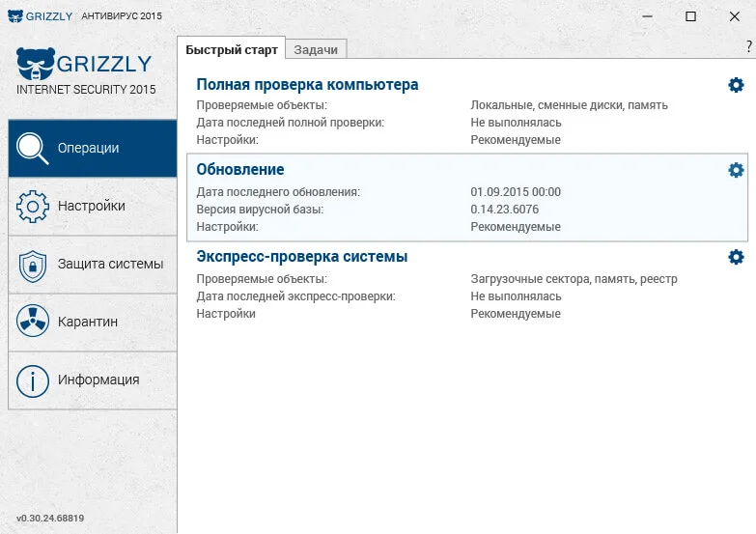Minimize the Grizzly window
The width and height of the screenshot is (756, 534).
[648, 16]
